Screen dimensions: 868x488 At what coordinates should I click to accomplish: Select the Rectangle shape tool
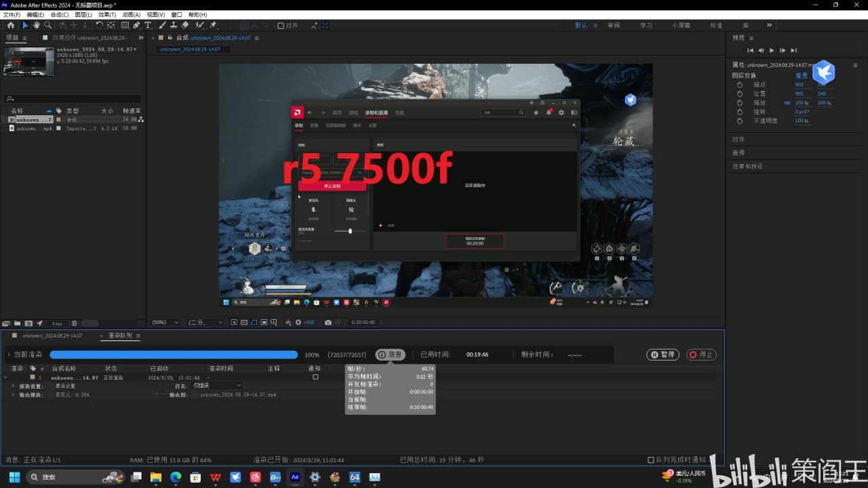pyautogui.click(x=125, y=25)
